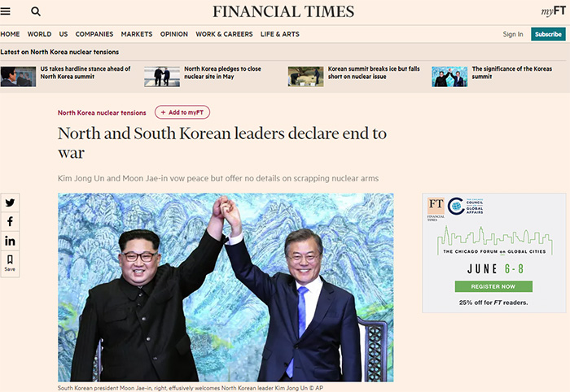Image resolution: width=570 pixels, height=392 pixels.
Task: Go to the Markets section
Action: [137, 34]
